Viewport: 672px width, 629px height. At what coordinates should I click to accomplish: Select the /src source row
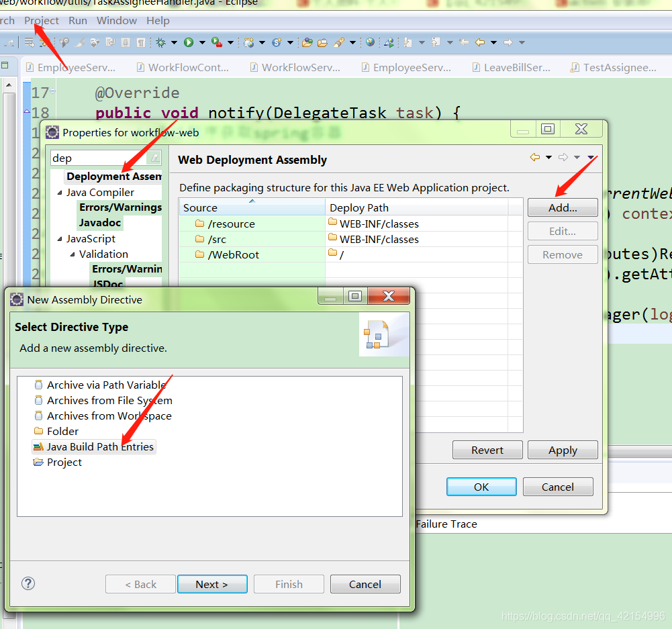tap(350, 239)
